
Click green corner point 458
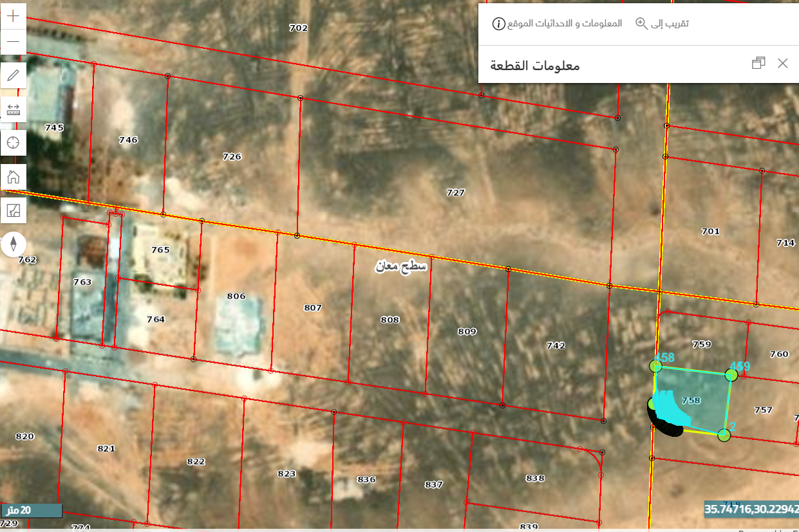655,366
